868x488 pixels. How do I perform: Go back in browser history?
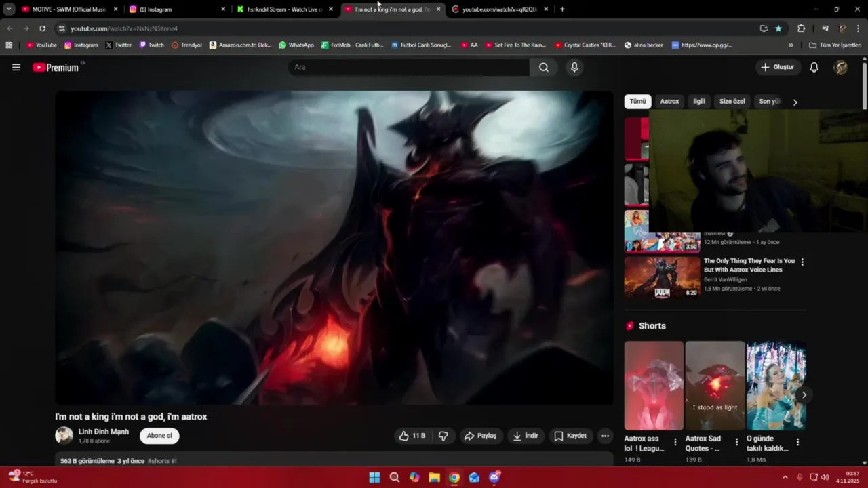(9, 28)
